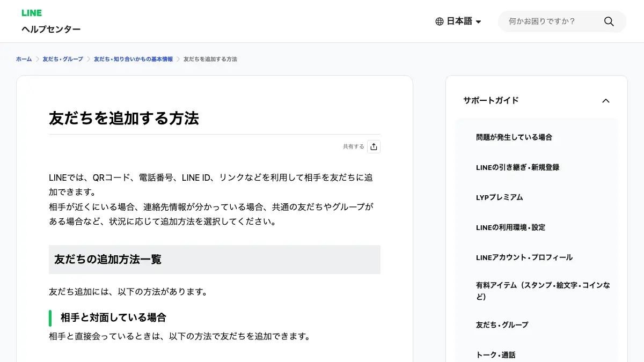
Task: Go to ホーム breadcrumb link
Action: 24,59
